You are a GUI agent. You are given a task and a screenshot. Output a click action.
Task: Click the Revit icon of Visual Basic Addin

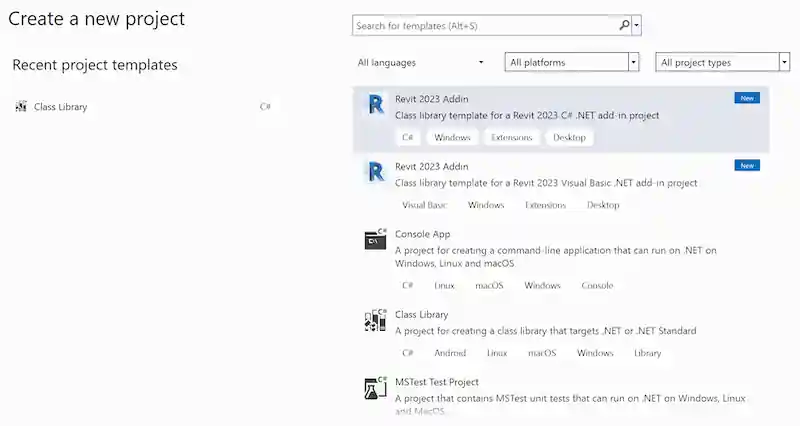pyautogui.click(x=376, y=173)
